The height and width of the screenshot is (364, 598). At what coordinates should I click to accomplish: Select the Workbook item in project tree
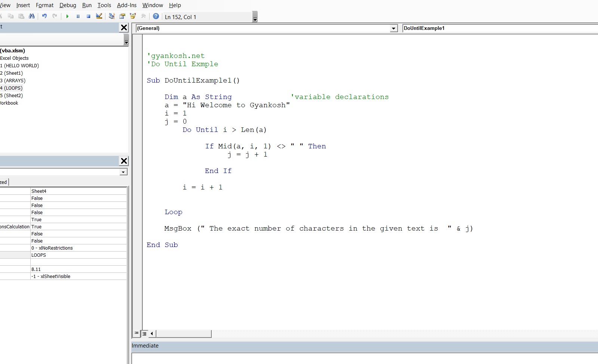(9, 103)
